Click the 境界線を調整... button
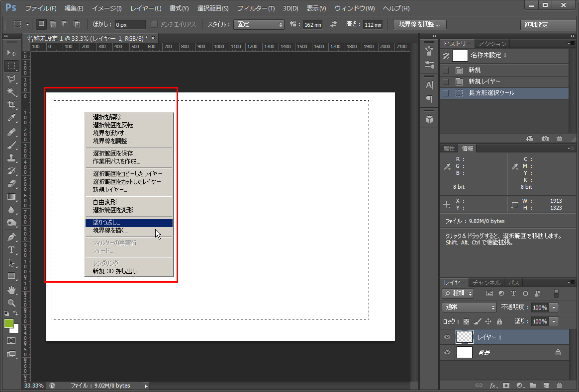Screen dimensions: 579x392 pyautogui.click(x=419, y=24)
